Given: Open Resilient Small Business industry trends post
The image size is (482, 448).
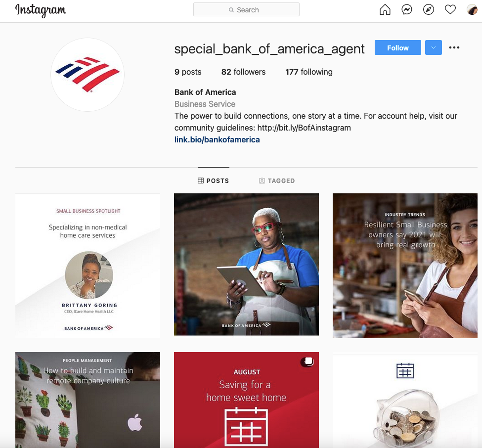Looking at the screenshot, I should tap(405, 266).
